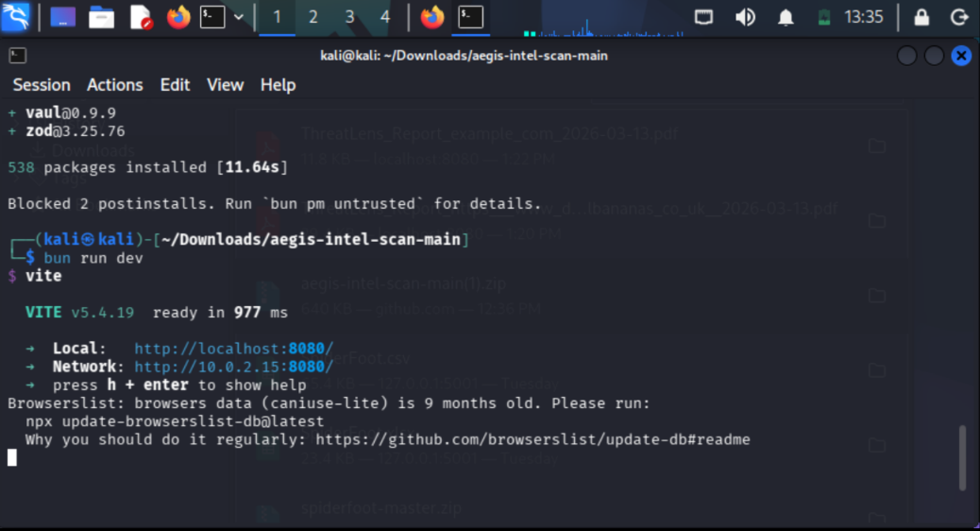Open the display settings tray icon
Viewport: 980px width, 531px height.
pyautogui.click(x=703, y=17)
